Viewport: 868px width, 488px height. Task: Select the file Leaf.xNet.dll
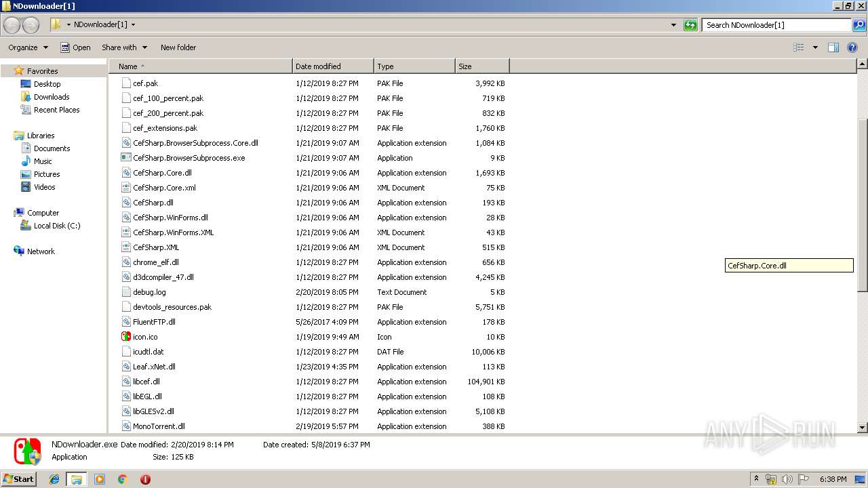tap(154, 367)
